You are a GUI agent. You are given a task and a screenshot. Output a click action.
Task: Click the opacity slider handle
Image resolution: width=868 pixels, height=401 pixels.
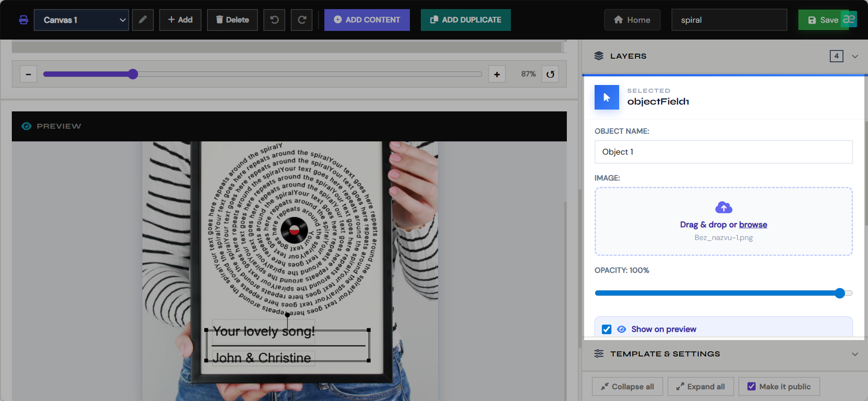(840, 293)
